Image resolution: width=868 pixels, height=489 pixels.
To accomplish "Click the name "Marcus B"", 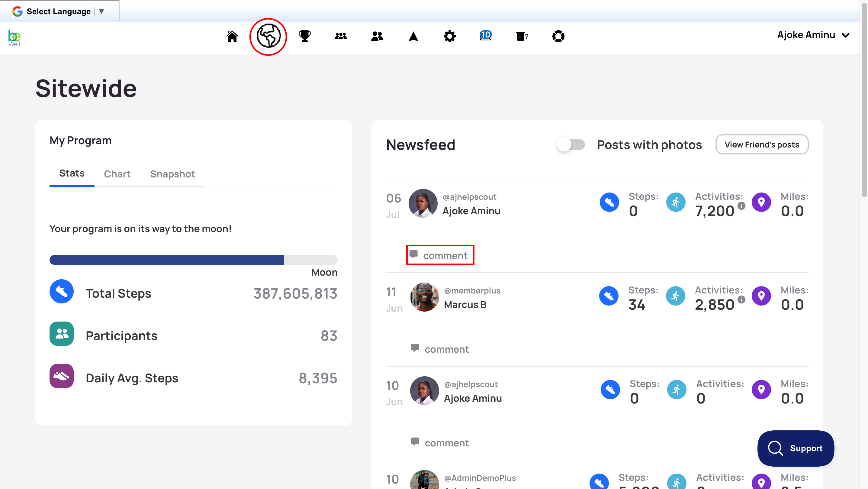I will [x=465, y=305].
